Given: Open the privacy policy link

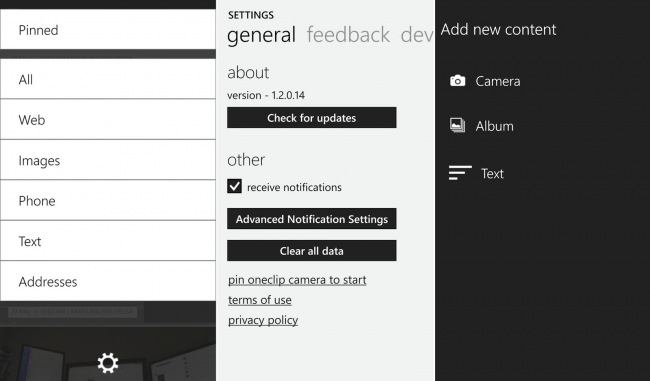Looking at the screenshot, I should coord(263,320).
